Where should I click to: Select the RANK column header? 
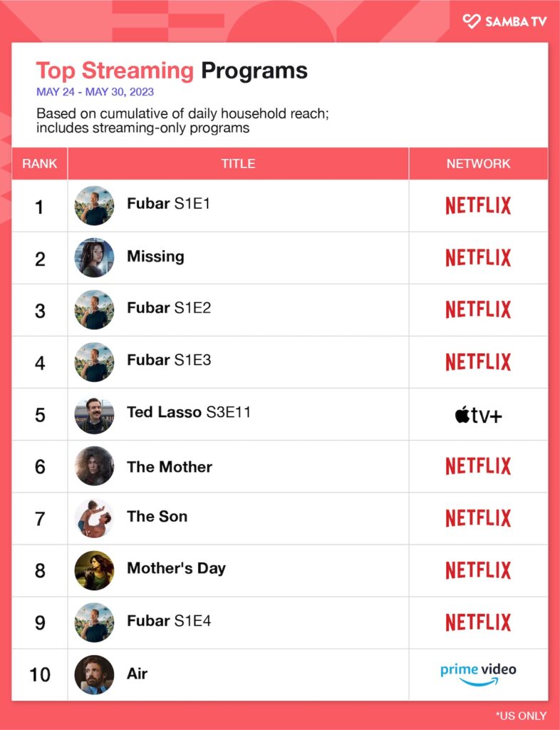(x=40, y=163)
